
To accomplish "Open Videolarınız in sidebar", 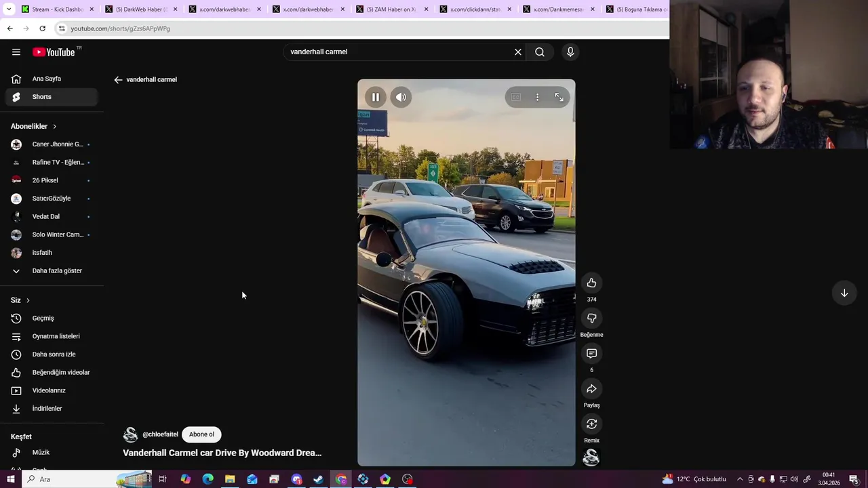I will 52,390.
